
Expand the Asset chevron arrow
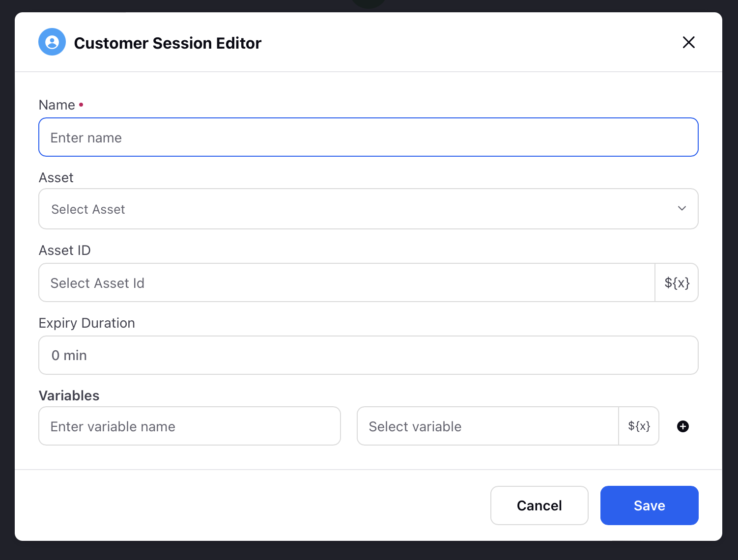[x=682, y=208]
